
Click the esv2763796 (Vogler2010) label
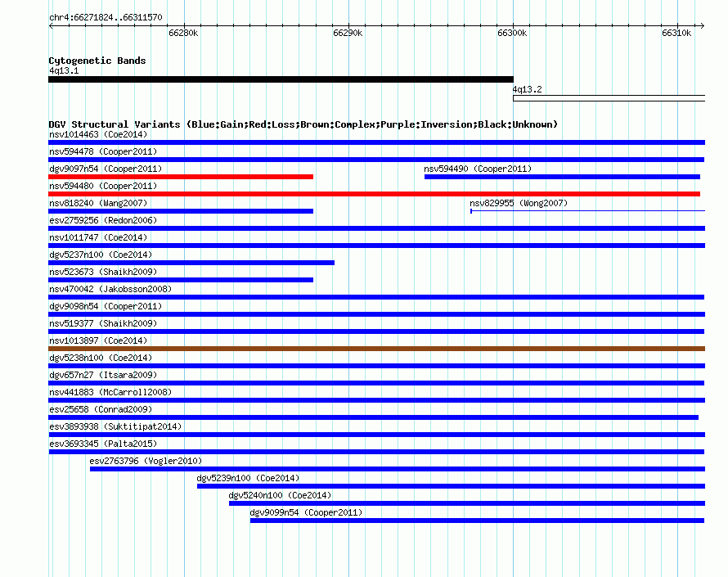(146, 462)
